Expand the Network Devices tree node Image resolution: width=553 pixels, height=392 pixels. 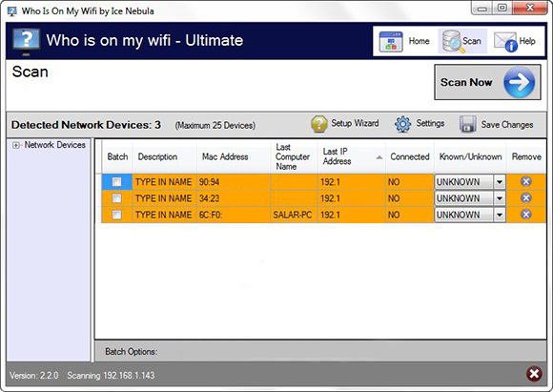click(x=15, y=145)
